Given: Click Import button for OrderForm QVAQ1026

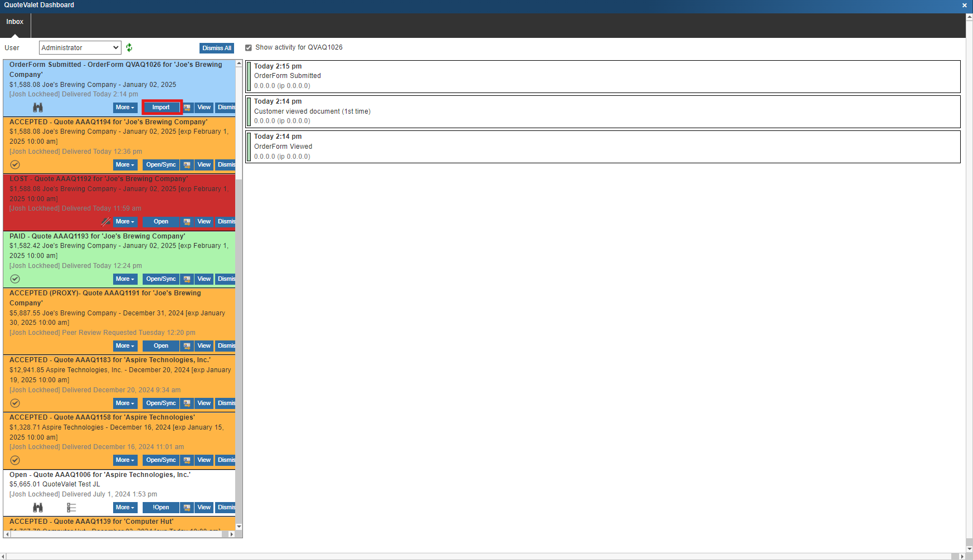Looking at the screenshot, I should point(161,108).
